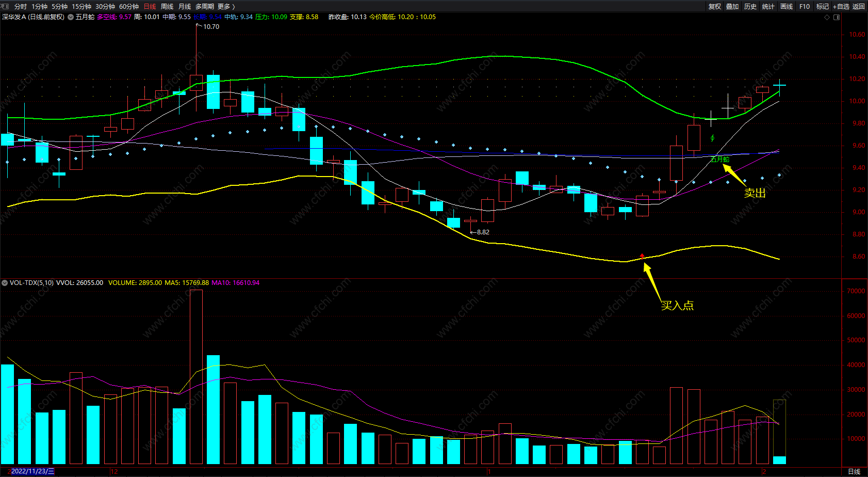
Task: Click the MA10: 16610.94 volume readout
Action: point(236,283)
